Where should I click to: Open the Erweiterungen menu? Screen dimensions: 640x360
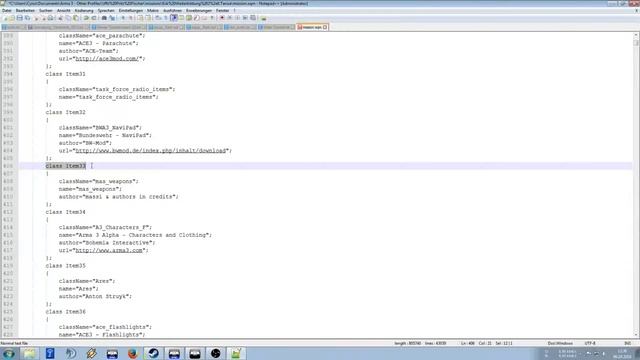tap(199, 11)
